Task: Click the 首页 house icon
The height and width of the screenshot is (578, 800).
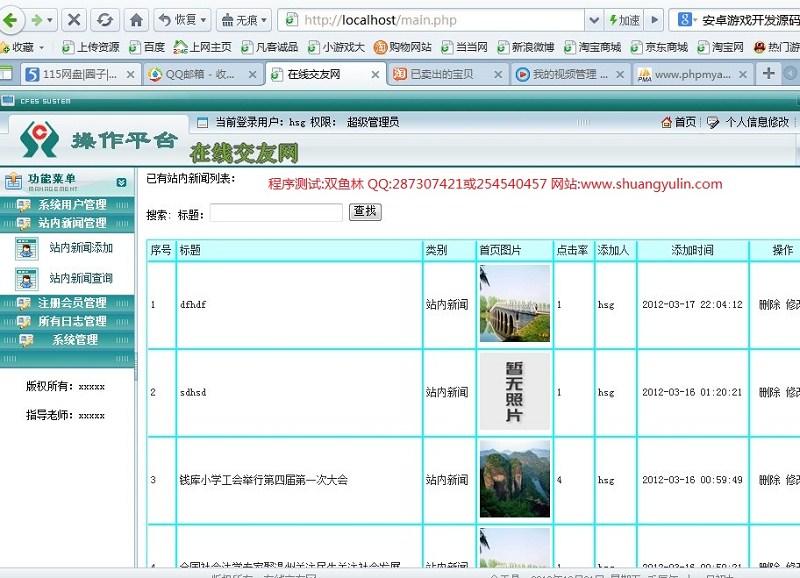Action: pyautogui.click(x=666, y=122)
